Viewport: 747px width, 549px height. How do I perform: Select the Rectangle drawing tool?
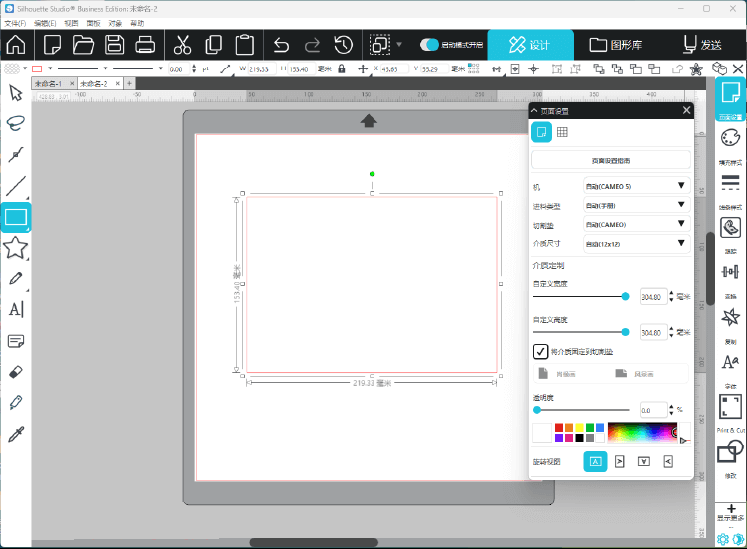click(16, 217)
